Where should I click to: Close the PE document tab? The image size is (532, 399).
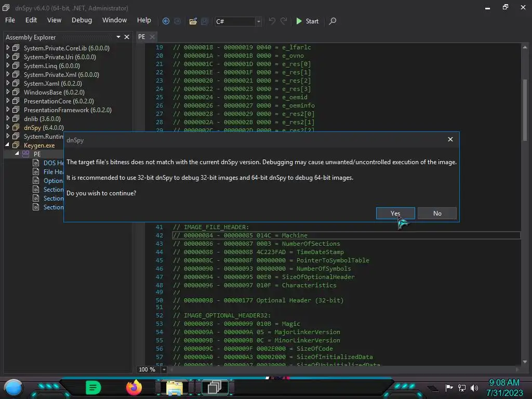point(152,37)
